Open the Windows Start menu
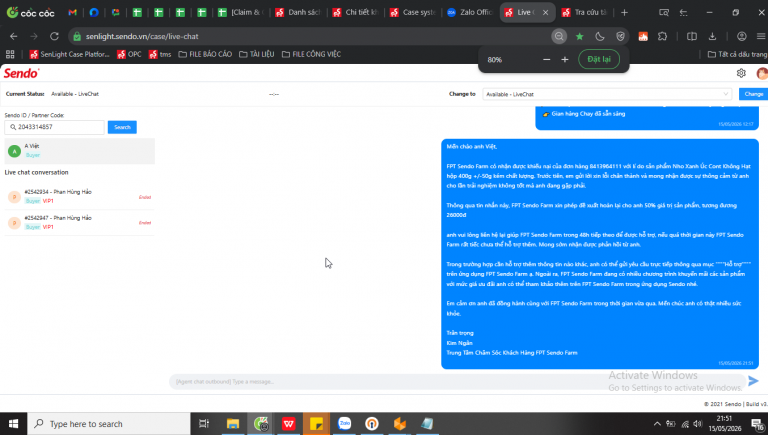Viewport: 768px width, 435px height. pos(13,424)
